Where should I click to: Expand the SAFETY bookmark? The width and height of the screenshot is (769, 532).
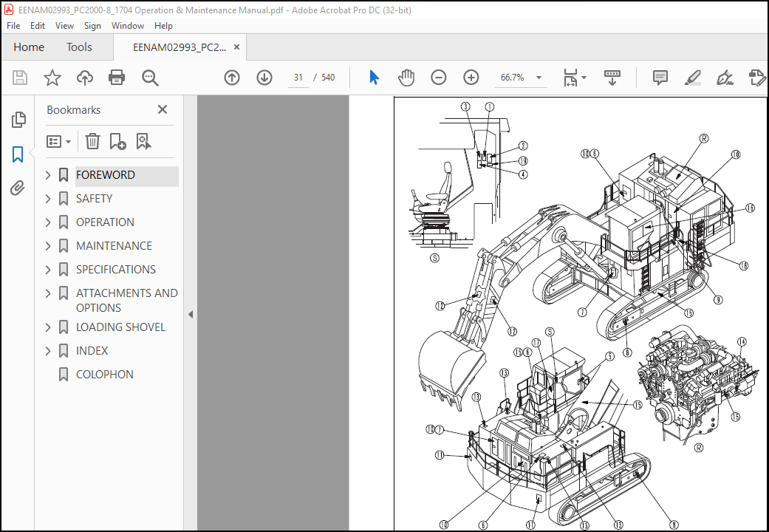tap(48, 199)
